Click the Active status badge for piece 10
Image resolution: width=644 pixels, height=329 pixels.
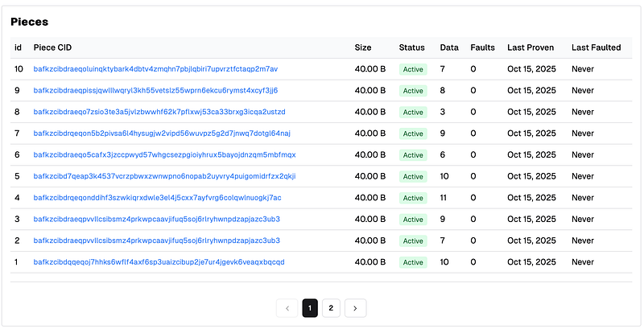coord(413,69)
